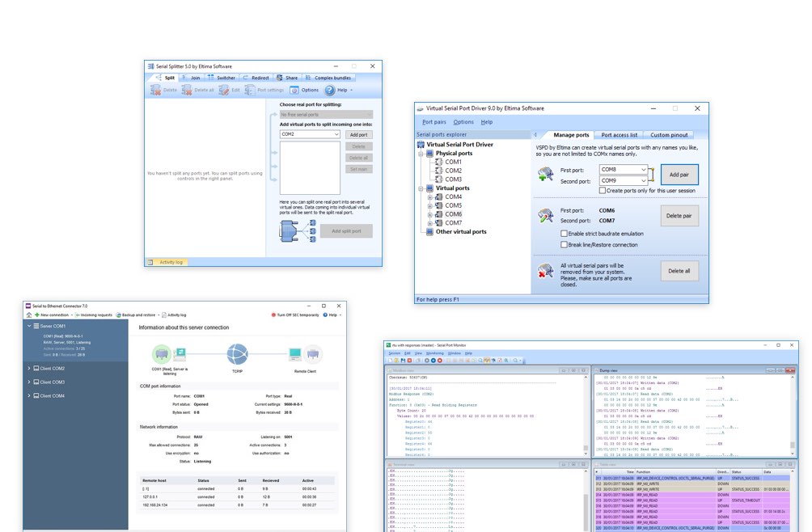Select the COM1 physical port in VSPD
Viewport: 812px width, 532px height.
pos(449,162)
